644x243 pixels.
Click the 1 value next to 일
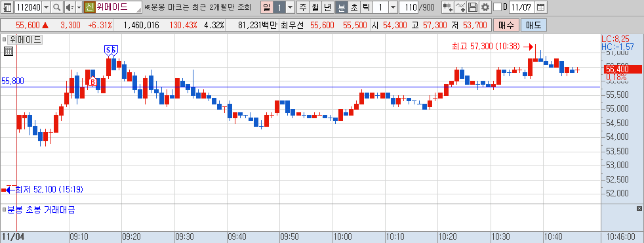[x=279, y=7]
